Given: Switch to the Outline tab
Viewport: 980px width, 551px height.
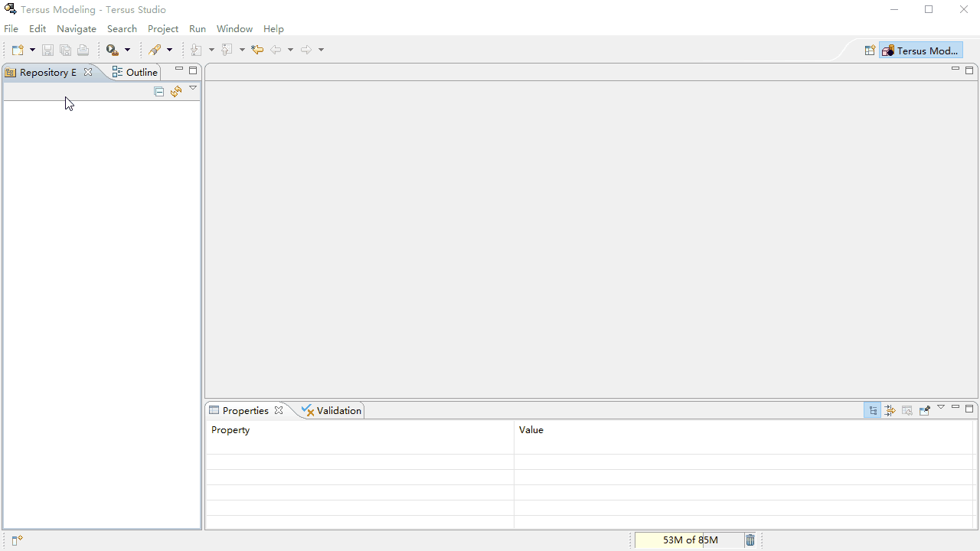Looking at the screenshot, I should (135, 73).
